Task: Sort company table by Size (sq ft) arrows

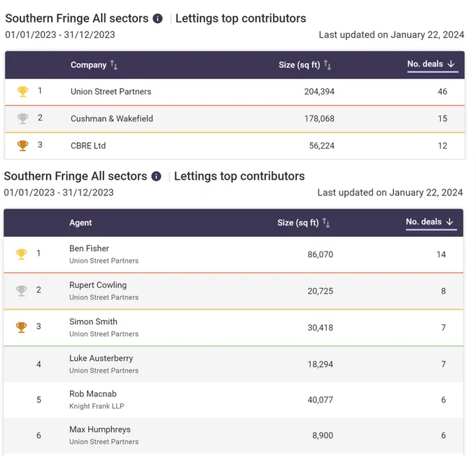Action: pyautogui.click(x=328, y=64)
